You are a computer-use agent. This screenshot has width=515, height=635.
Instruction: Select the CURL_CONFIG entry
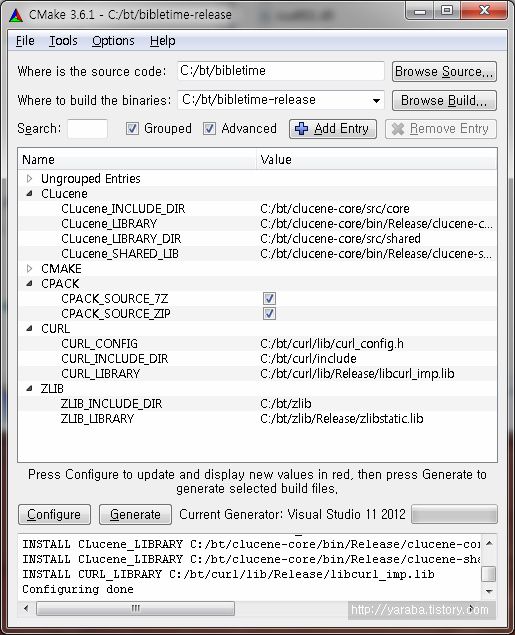(x=99, y=343)
